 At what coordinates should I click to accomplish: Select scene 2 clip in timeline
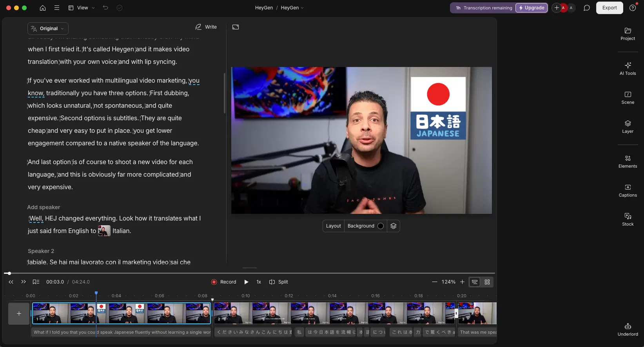click(335, 313)
